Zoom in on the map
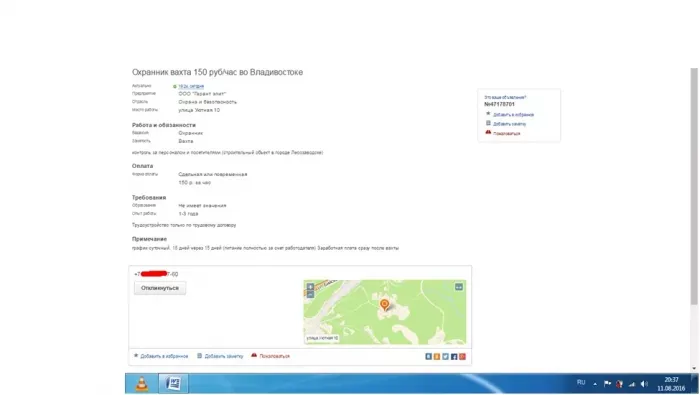The image size is (700, 395). click(310, 287)
